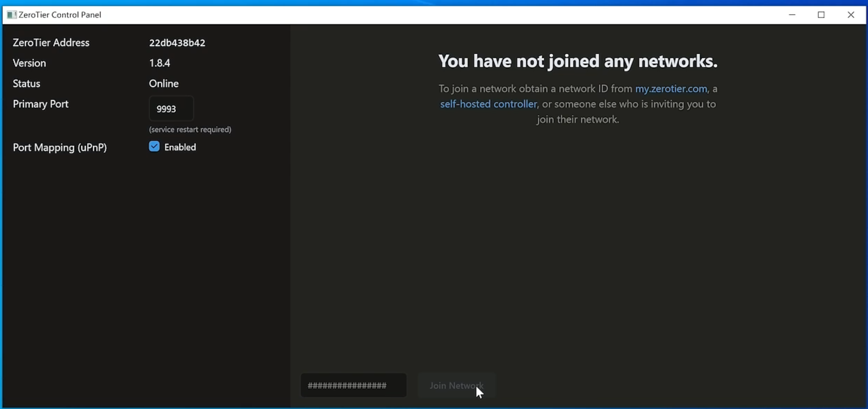
Task: Open the my.zerotier.com link
Action: click(671, 88)
